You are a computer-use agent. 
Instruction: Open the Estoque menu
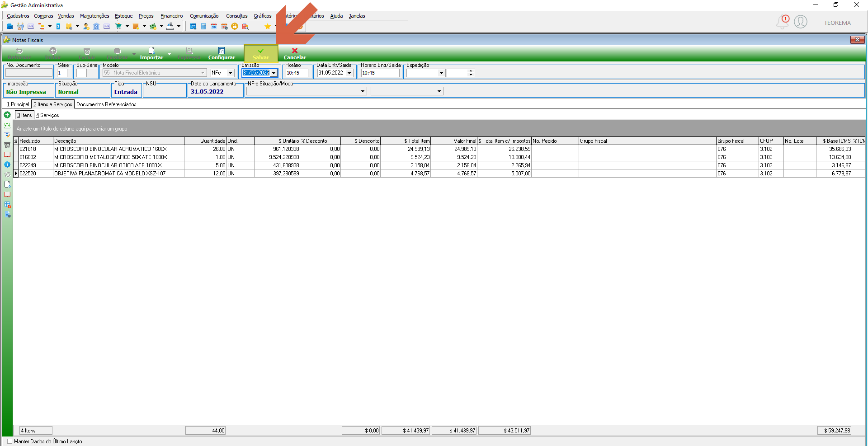124,16
